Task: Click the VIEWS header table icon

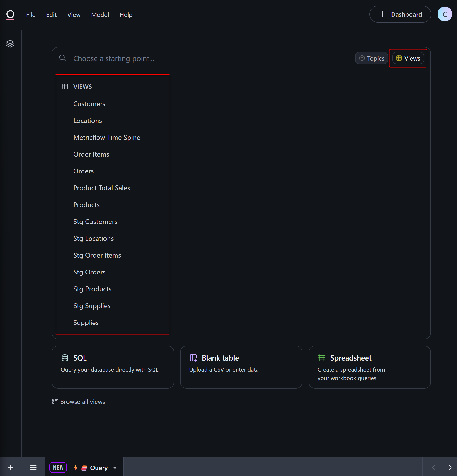Action: (65, 86)
